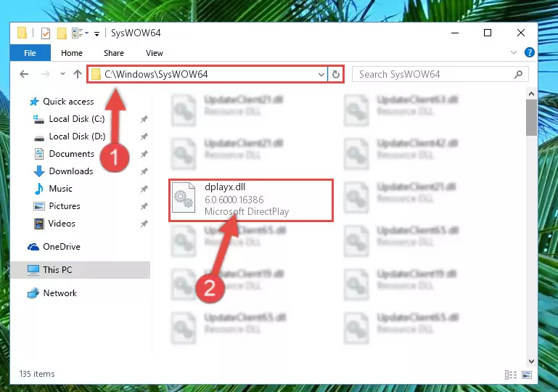Open the address bar history dropdown
Screen dimensions: 558x392
321,75
